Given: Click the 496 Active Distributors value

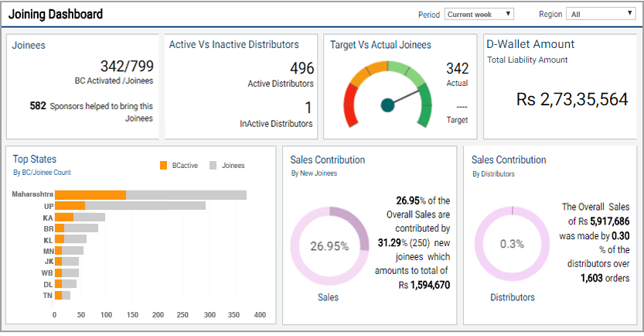Looking at the screenshot, I should (302, 68).
